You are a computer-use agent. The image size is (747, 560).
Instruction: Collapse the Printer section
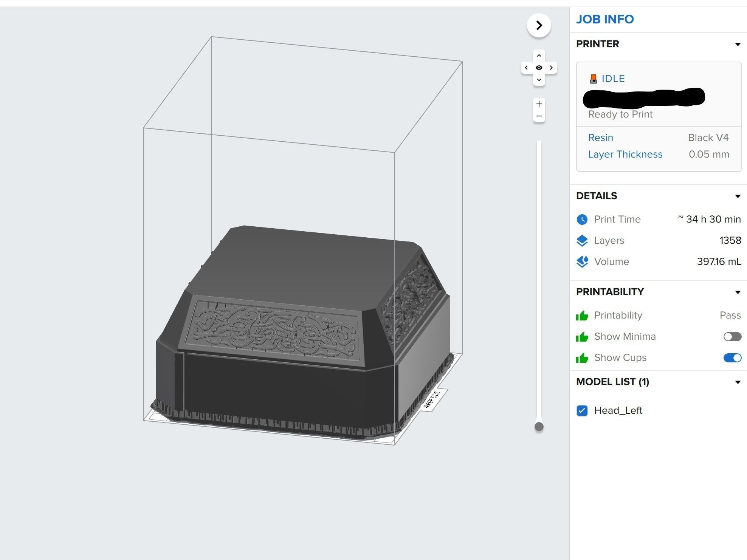point(738,45)
